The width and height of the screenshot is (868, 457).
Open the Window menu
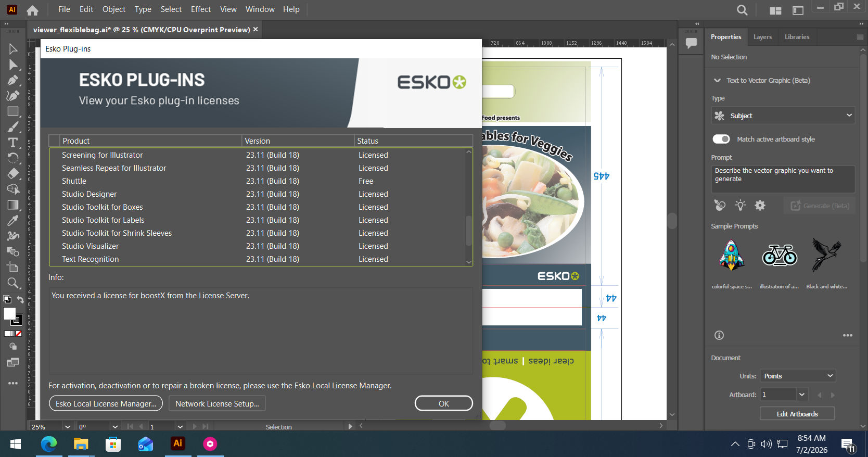coord(260,9)
